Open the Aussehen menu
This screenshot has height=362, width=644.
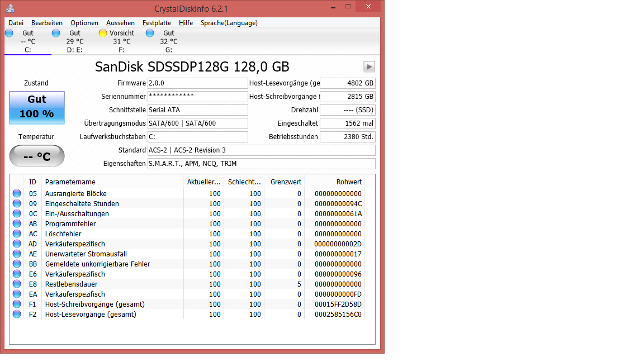coord(120,23)
